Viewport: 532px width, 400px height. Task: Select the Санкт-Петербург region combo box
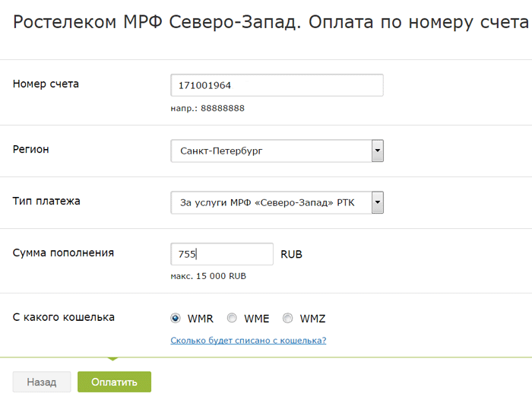pyautogui.click(x=271, y=151)
